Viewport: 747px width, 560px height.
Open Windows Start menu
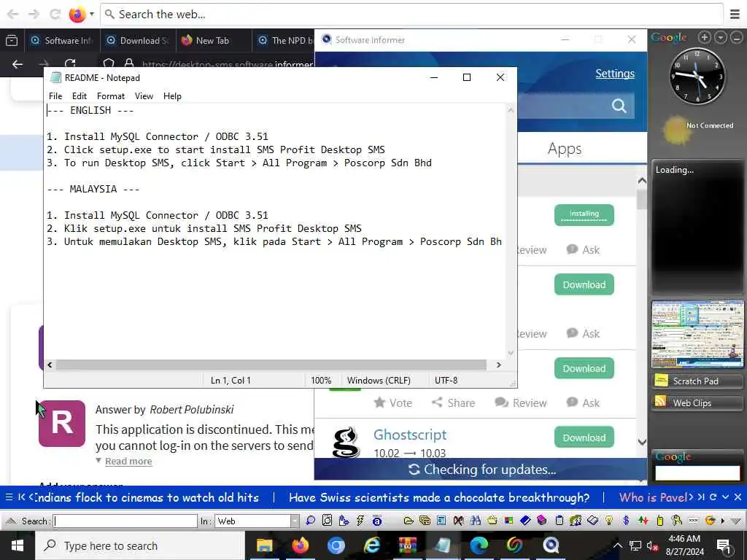click(x=18, y=545)
